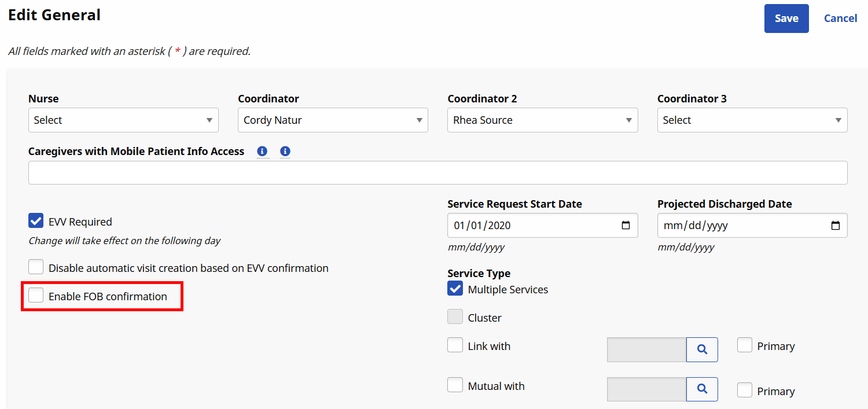Mark the Primary checkbox beside Link with
The height and width of the screenshot is (409, 868).
coord(745,345)
